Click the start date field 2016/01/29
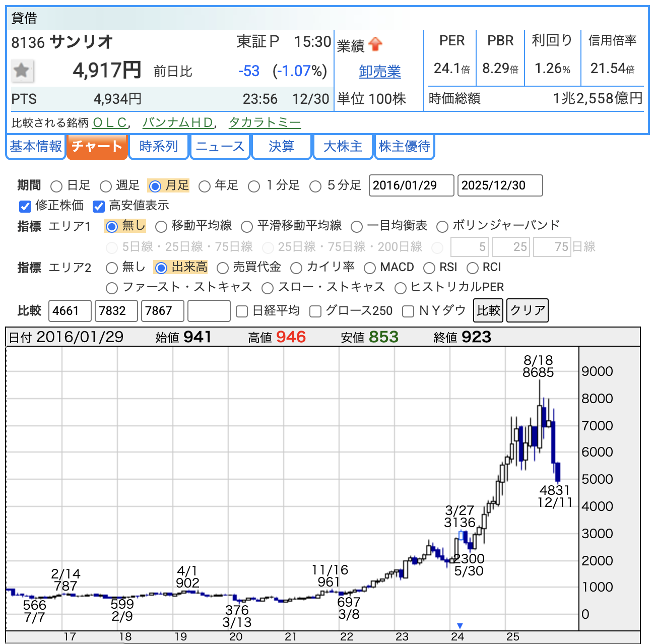 pos(411,185)
